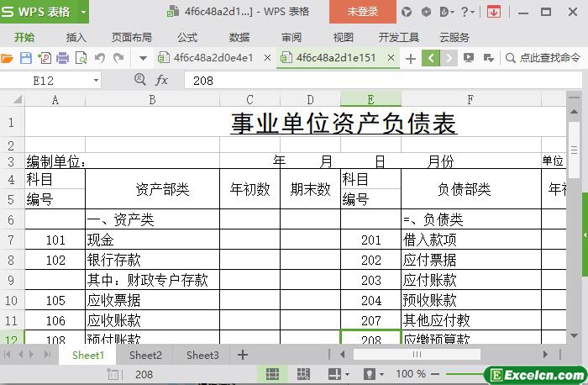Viewport: 588px width, 385px height.
Task: Open the help question mark dropdown
Action: [467, 12]
